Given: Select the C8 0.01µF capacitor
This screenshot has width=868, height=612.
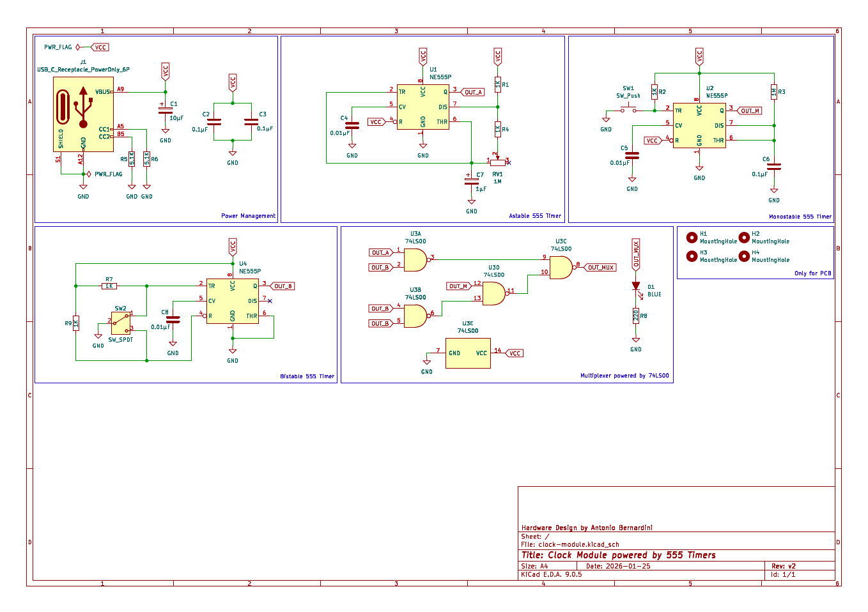Looking at the screenshot, I should click(x=173, y=319).
